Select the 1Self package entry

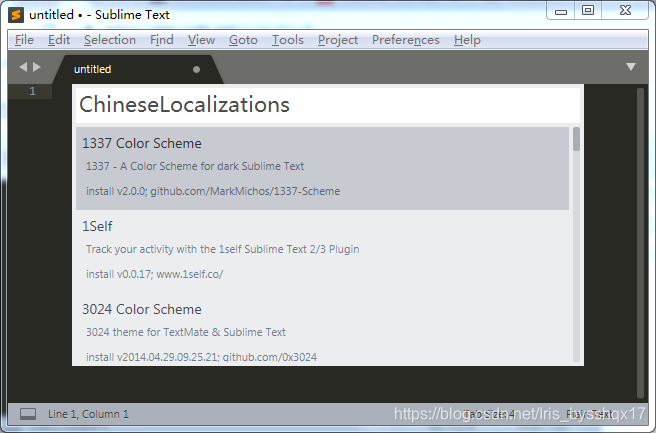[322, 251]
